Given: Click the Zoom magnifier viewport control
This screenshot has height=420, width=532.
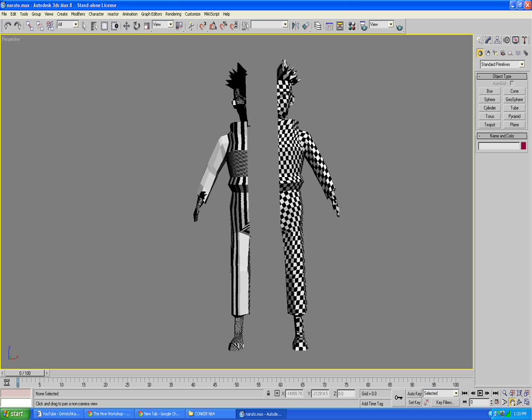Looking at the screenshot, I should [504, 393].
